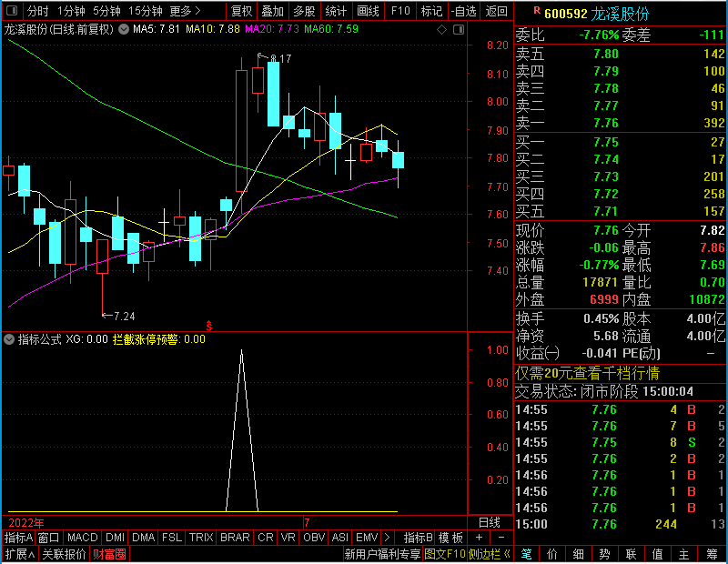
Task: Open 多股 multi-stock view
Action: click(x=305, y=11)
